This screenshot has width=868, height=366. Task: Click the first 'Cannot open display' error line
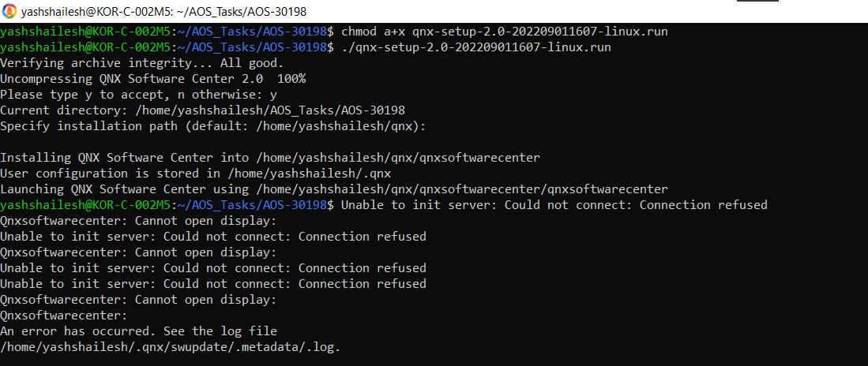point(138,221)
